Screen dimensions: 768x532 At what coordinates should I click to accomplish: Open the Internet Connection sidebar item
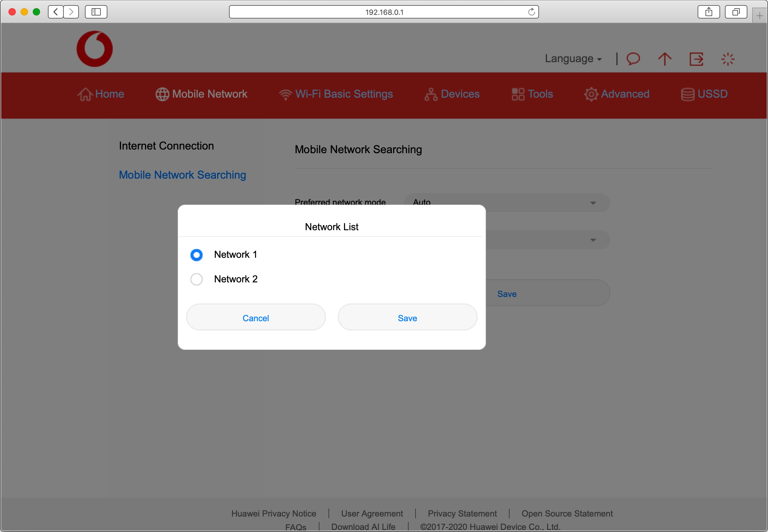[166, 146]
